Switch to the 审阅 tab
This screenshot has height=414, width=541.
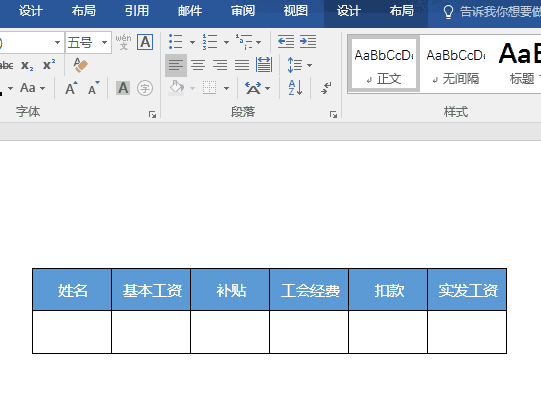[243, 11]
